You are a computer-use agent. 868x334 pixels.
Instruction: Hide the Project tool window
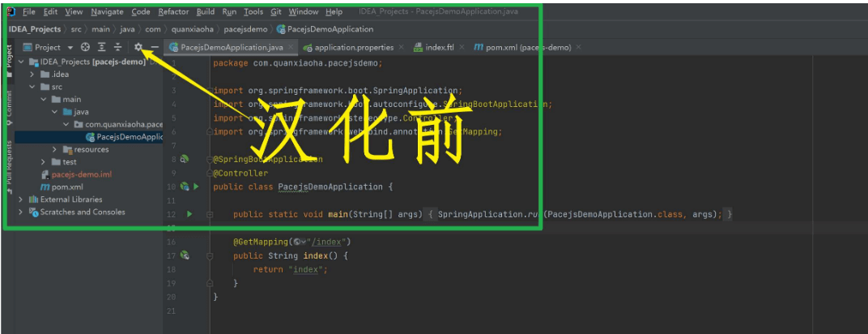pyautogui.click(x=155, y=48)
